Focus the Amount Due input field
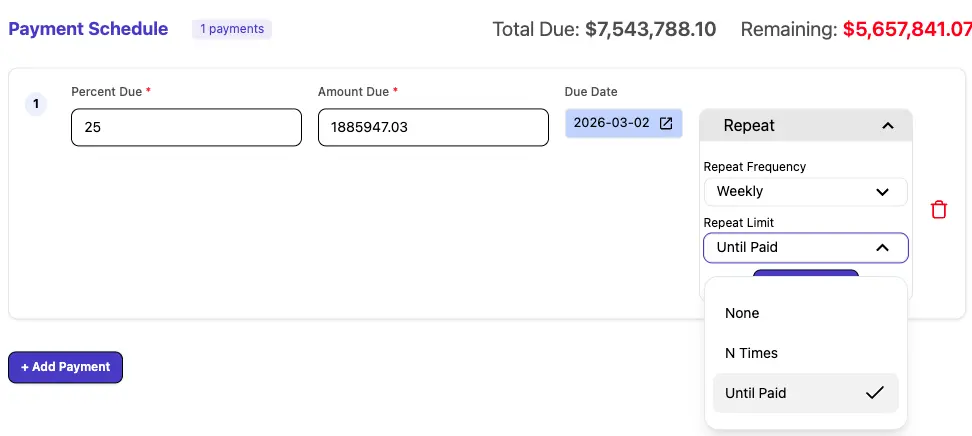 tap(433, 128)
